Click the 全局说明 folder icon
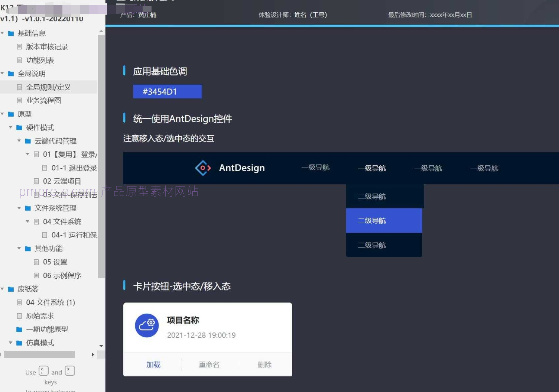This screenshot has height=392, width=559. [11, 74]
